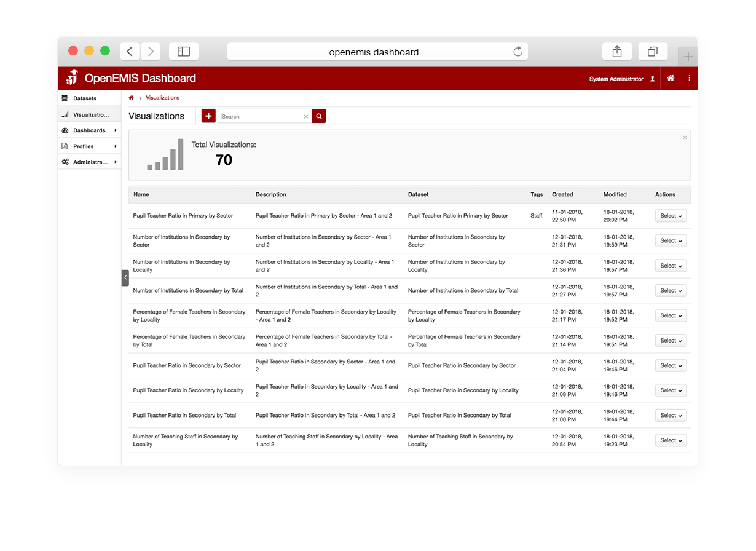Screen dimensions: 756x551
Task: Click description 'Pupil Teacher Ratio in Secondary by Total - Area 1 and 2'
Action: pyautogui.click(x=326, y=416)
